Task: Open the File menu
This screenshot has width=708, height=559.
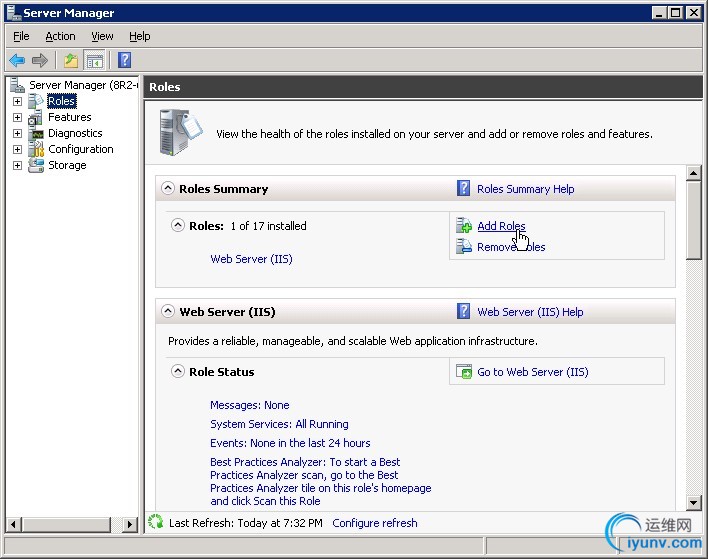Action: (x=21, y=36)
